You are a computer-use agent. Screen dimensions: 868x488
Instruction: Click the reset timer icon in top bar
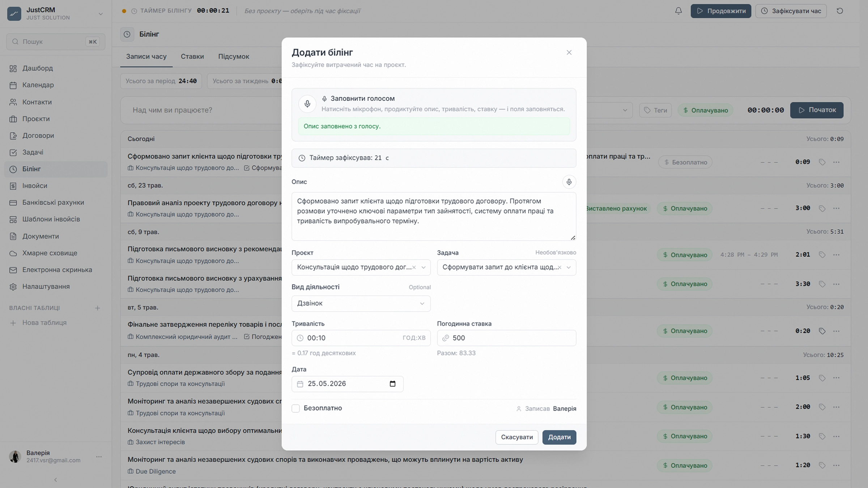(840, 11)
